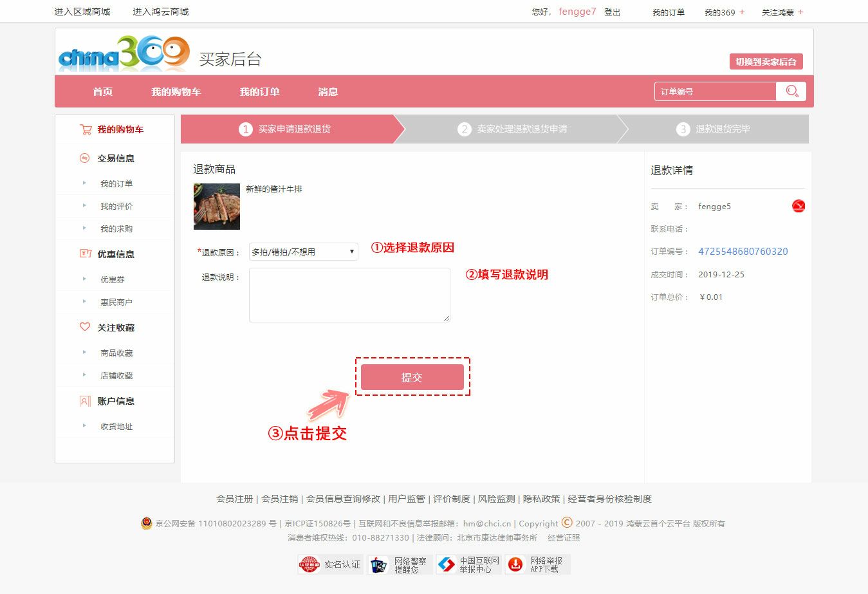This screenshot has height=594, width=868.
Task: Focus the 订单编号 search field
Action: click(716, 91)
